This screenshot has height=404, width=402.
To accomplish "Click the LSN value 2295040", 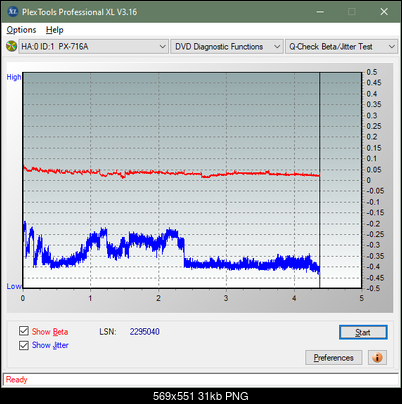I will [x=145, y=332].
